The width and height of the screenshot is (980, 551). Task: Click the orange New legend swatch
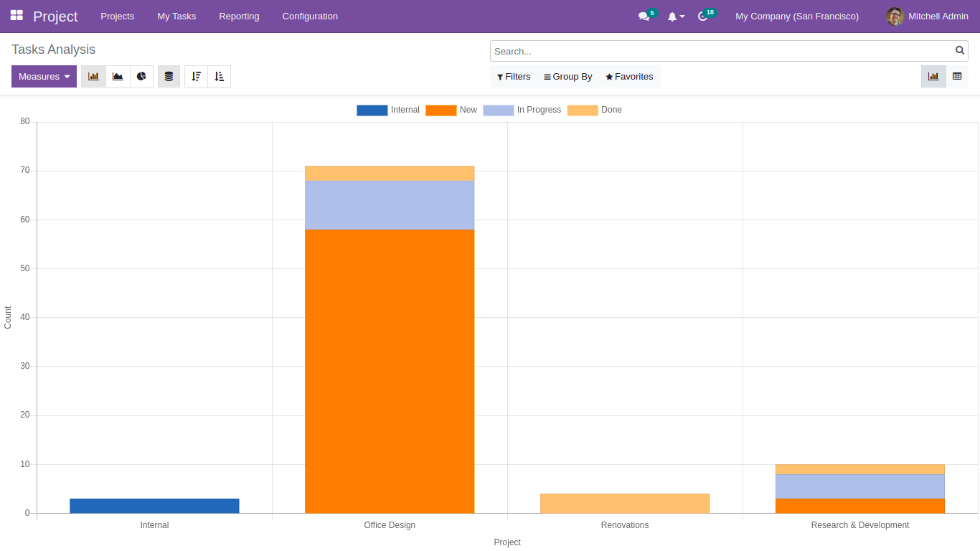[440, 110]
